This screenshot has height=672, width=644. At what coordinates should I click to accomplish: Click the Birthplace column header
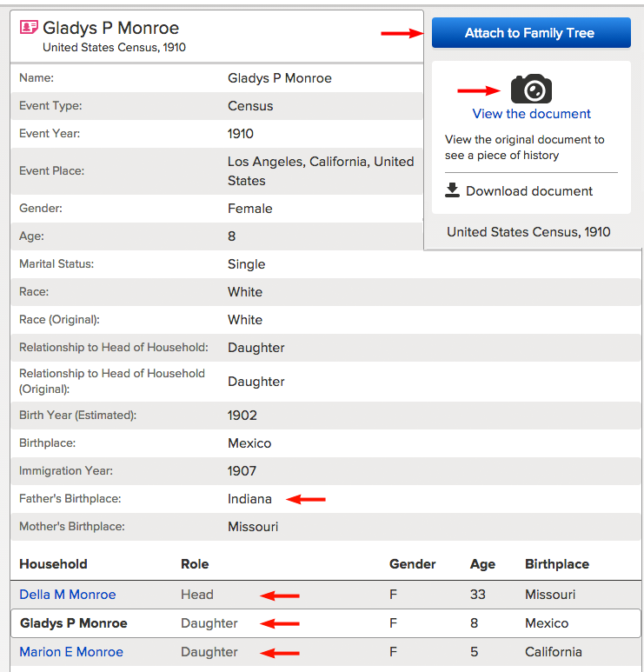coord(557,564)
